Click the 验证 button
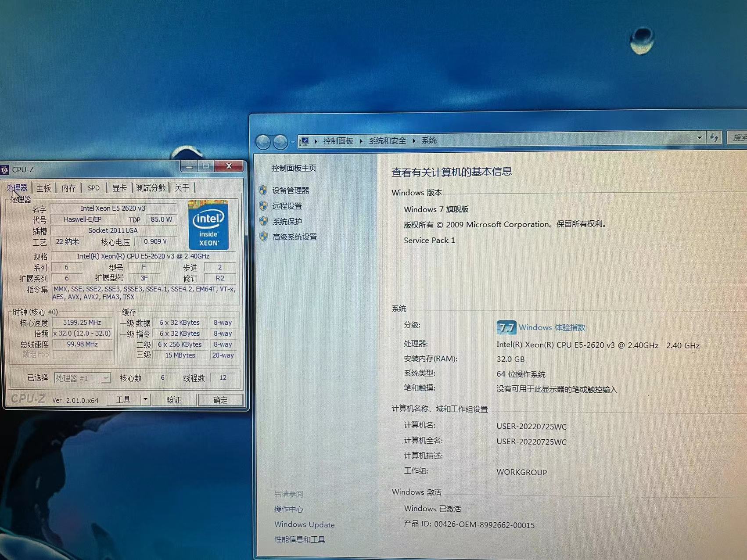Viewport: 747px width, 560px height. pyautogui.click(x=174, y=400)
